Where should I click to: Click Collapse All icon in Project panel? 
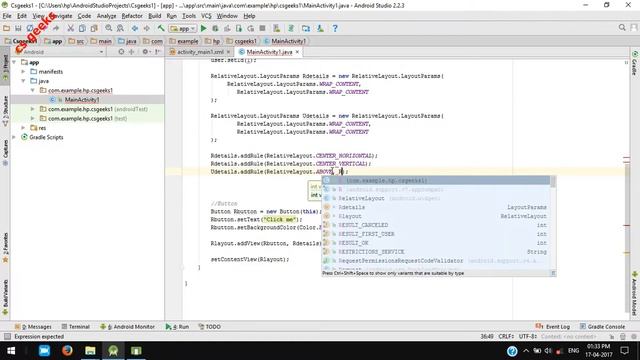131,52
